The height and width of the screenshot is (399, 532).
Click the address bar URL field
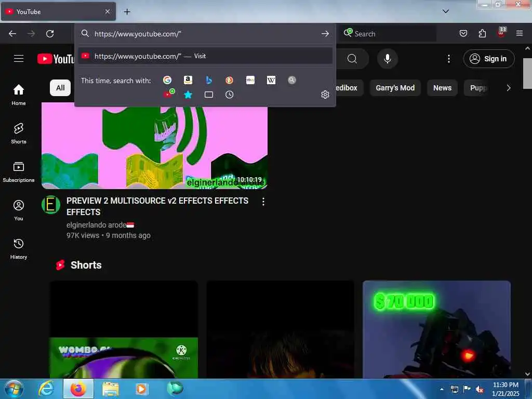point(205,34)
